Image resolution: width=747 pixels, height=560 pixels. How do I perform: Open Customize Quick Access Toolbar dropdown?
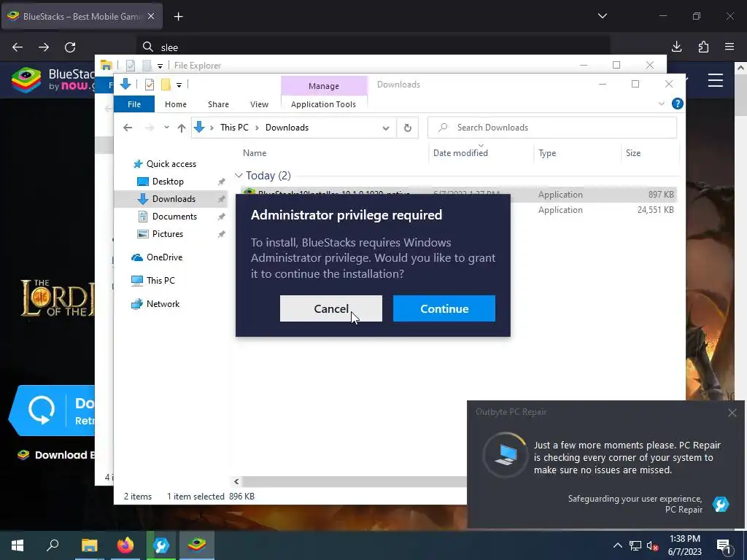point(179,85)
